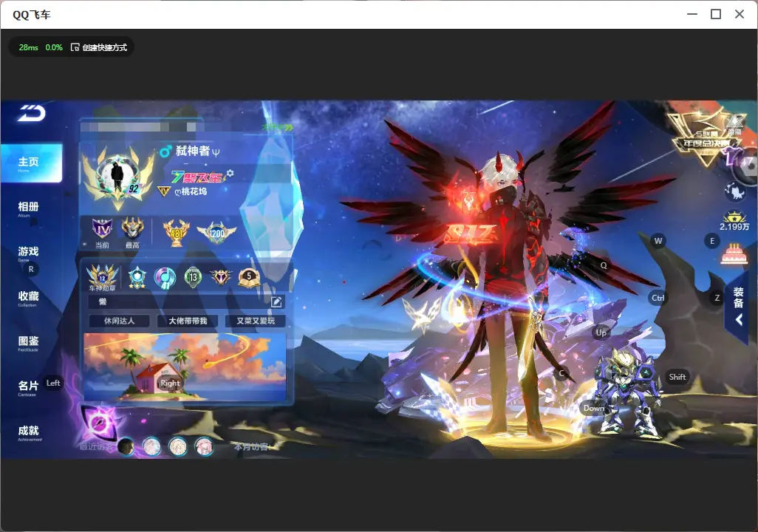Screen dimensions: 758x532
Task: Click the cat pet icon
Action: click(735, 192)
